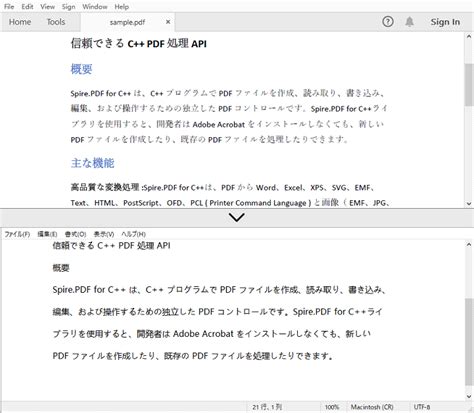Open the 編集(E) menu in text editor

click(x=47, y=234)
